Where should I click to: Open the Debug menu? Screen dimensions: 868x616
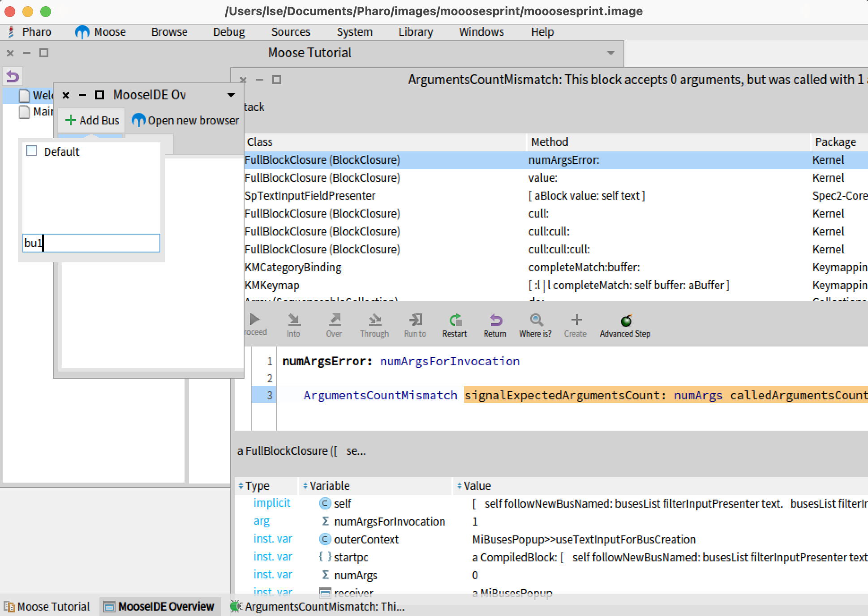228,31
